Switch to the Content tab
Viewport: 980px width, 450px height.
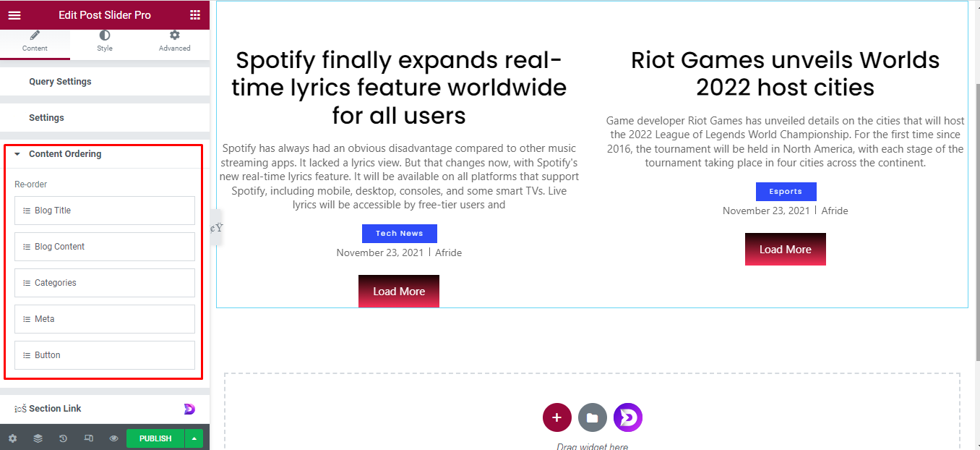[x=35, y=42]
